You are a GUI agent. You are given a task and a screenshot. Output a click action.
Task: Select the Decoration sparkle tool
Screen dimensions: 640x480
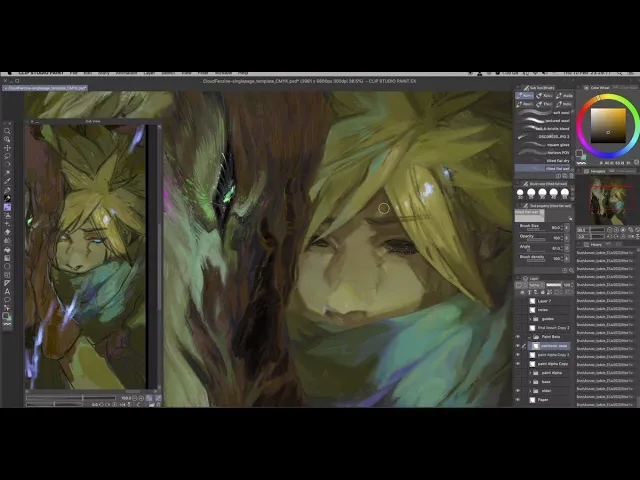[x=7, y=224]
